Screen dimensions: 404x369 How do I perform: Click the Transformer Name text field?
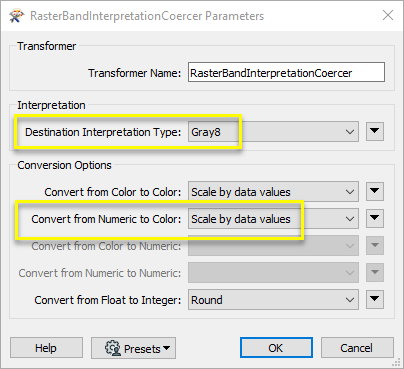(x=286, y=72)
